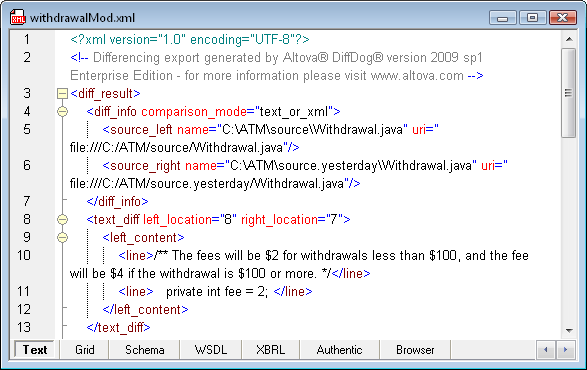
Task: Click the comparison_mode attribute on line 4
Action: (194, 112)
